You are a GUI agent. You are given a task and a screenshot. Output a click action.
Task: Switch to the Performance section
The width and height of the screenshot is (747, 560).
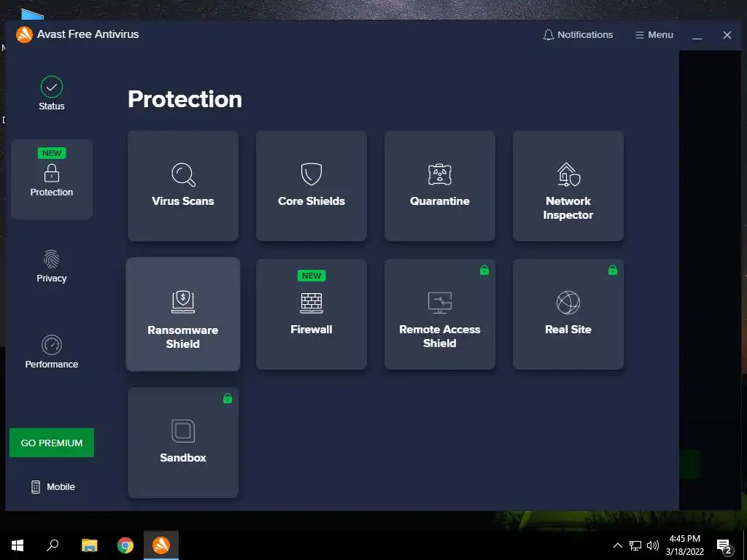click(x=52, y=352)
